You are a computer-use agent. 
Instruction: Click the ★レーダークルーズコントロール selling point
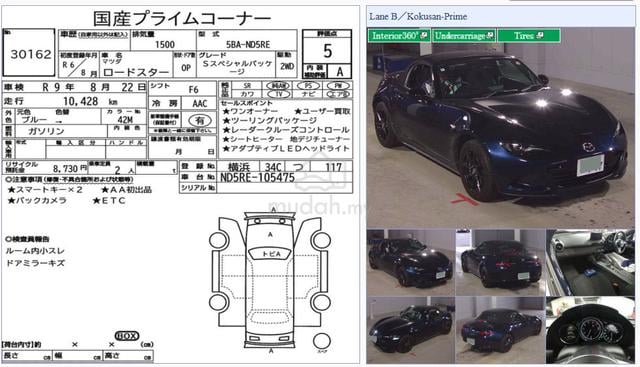click(286, 130)
